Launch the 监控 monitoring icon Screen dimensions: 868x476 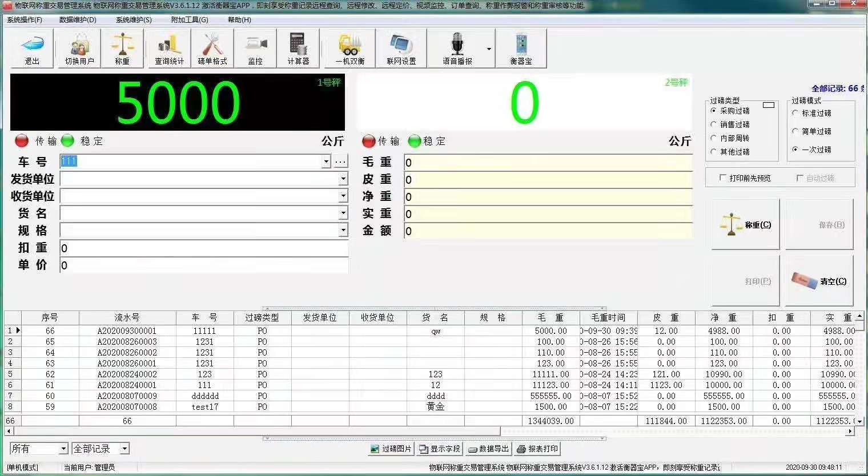point(255,48)
